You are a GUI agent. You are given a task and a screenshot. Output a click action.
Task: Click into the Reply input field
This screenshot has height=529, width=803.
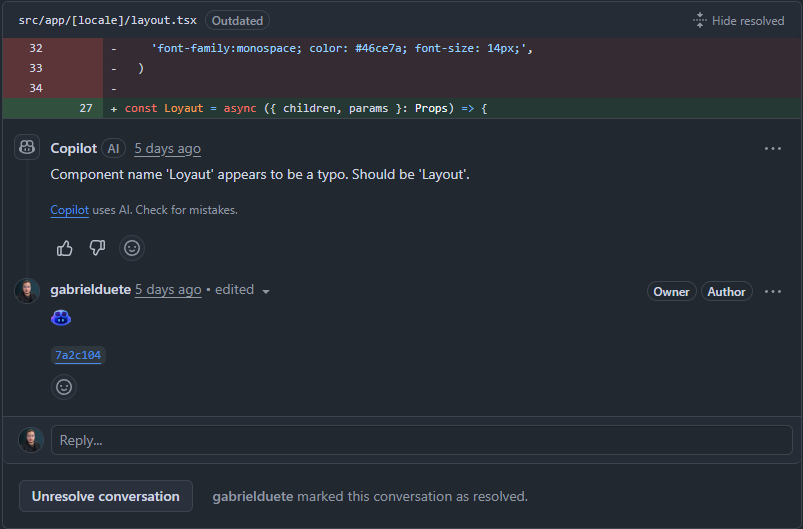pos(421,440)
